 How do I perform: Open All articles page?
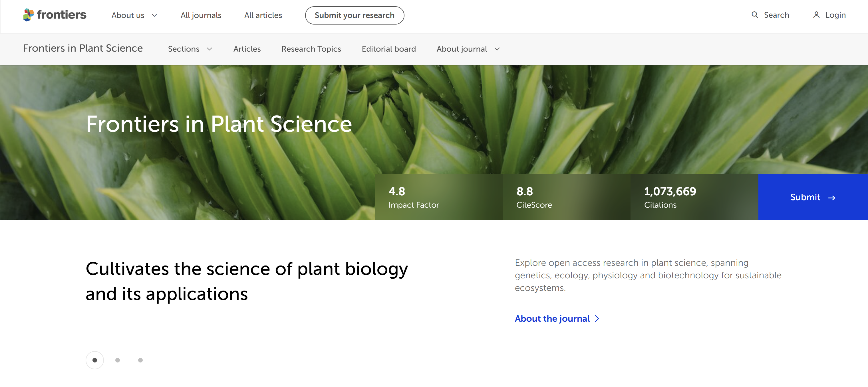pyautogui.click(x=263, y=15)
